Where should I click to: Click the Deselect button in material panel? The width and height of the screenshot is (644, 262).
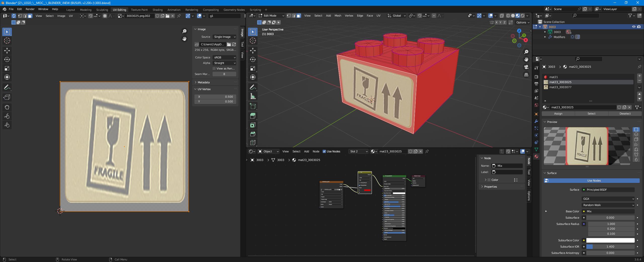coord(625,114)
